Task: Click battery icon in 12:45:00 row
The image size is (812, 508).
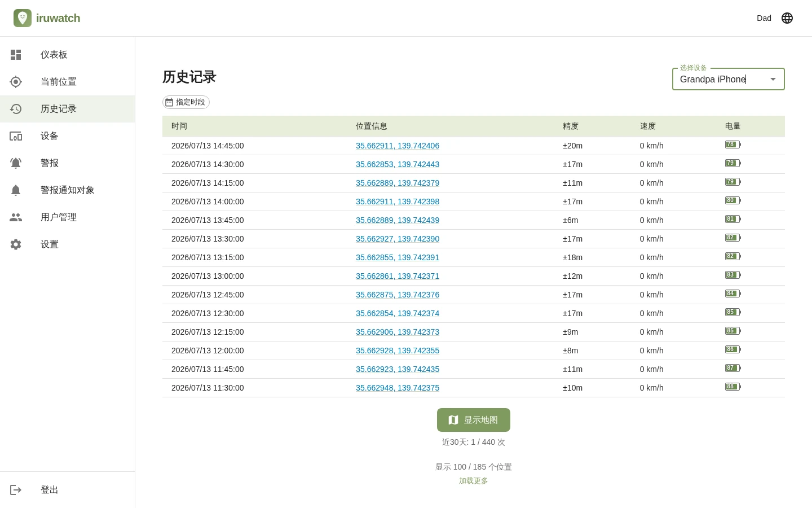Action: (x=733, y=294)
